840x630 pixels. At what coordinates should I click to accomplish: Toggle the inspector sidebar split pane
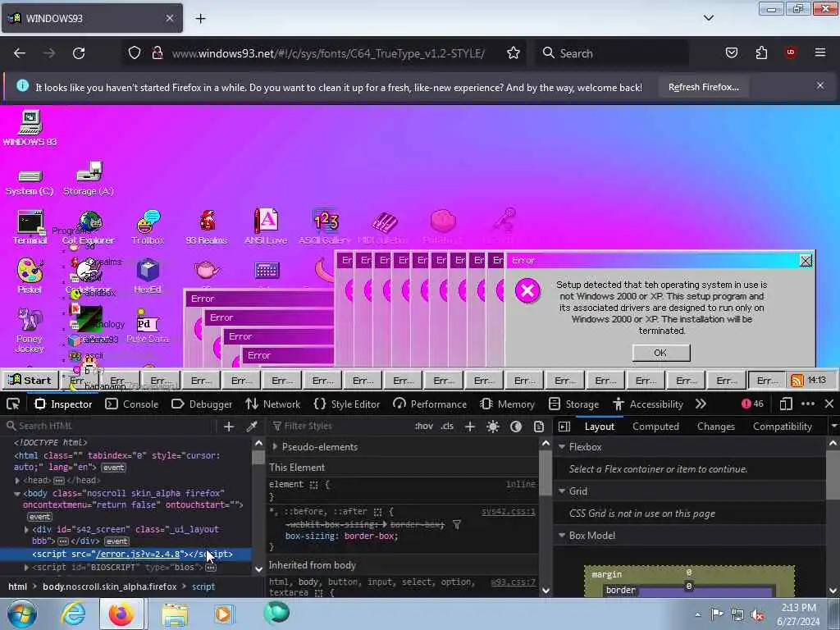click(x=564, y=427)
